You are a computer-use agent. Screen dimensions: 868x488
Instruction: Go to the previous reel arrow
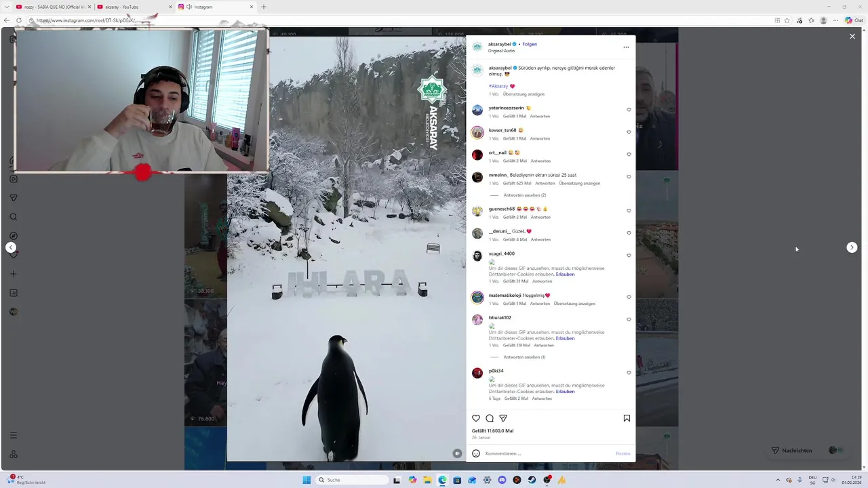pos(11,247)
